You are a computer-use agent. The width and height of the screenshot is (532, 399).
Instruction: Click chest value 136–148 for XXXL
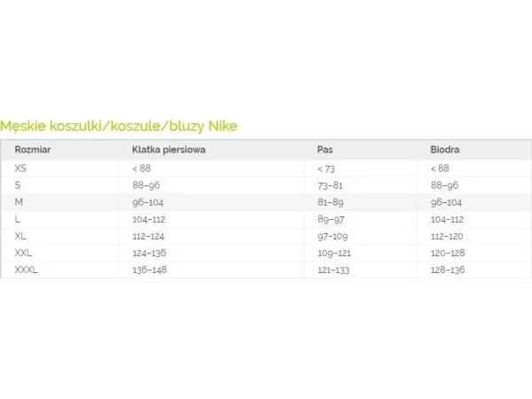(150, 270)
